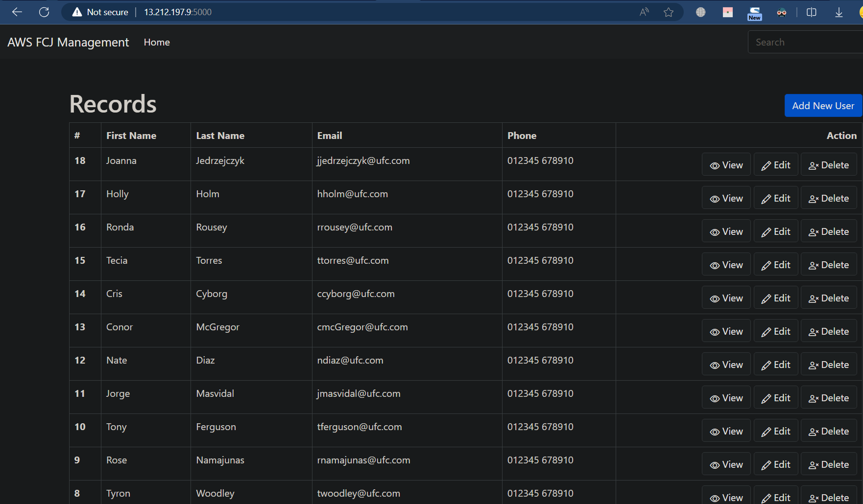This screenshot has height=504, width=863.
Task: Delete Ronda Rousey's record
Action: [x=829, y=231]
